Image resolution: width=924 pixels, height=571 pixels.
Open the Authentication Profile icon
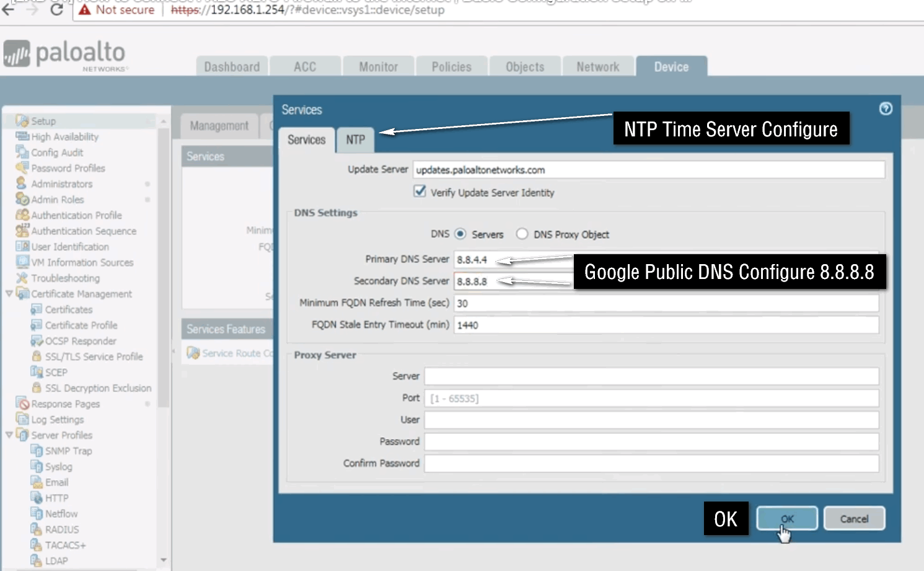22,215
